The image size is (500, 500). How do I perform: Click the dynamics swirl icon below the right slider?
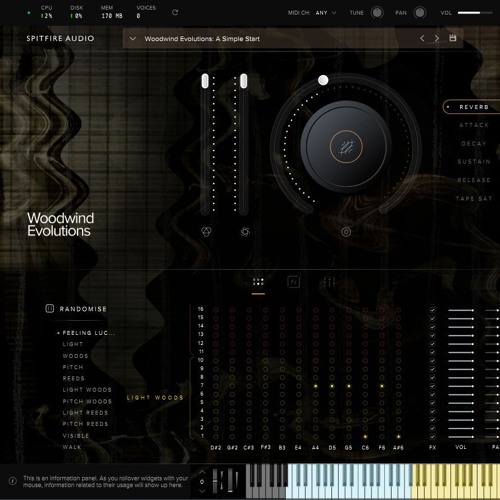(x=245, y=232)
